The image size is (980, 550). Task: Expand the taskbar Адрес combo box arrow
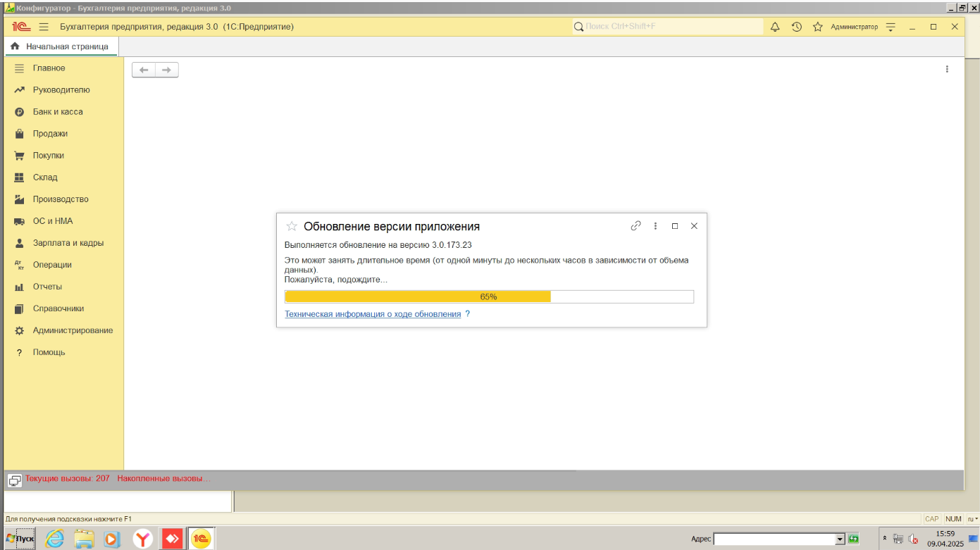(840, 539)
